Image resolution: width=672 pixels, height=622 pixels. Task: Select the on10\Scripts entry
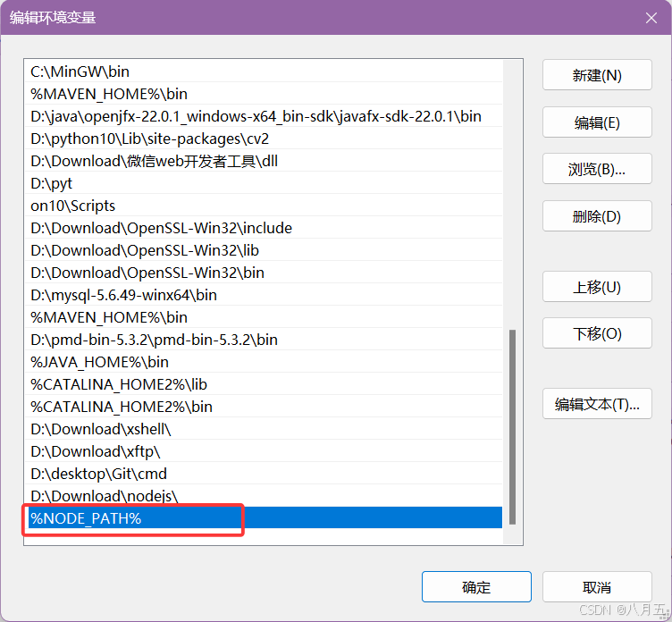264,206
